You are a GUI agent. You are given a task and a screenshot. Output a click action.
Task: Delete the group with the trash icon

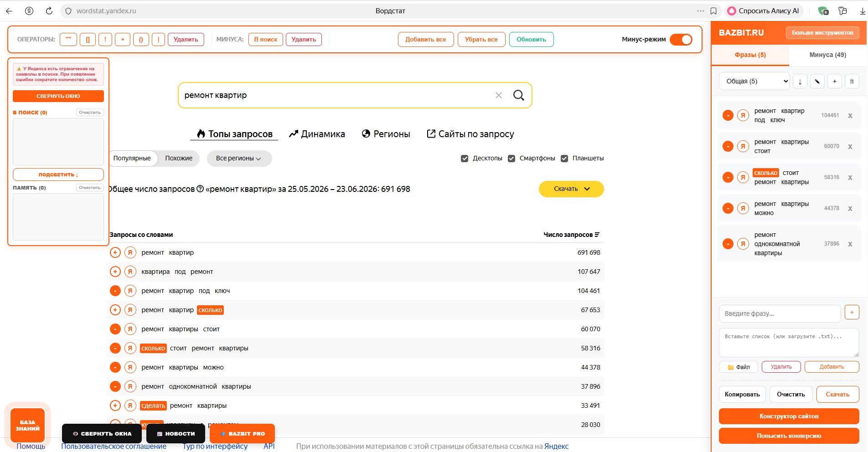(852, 82)
